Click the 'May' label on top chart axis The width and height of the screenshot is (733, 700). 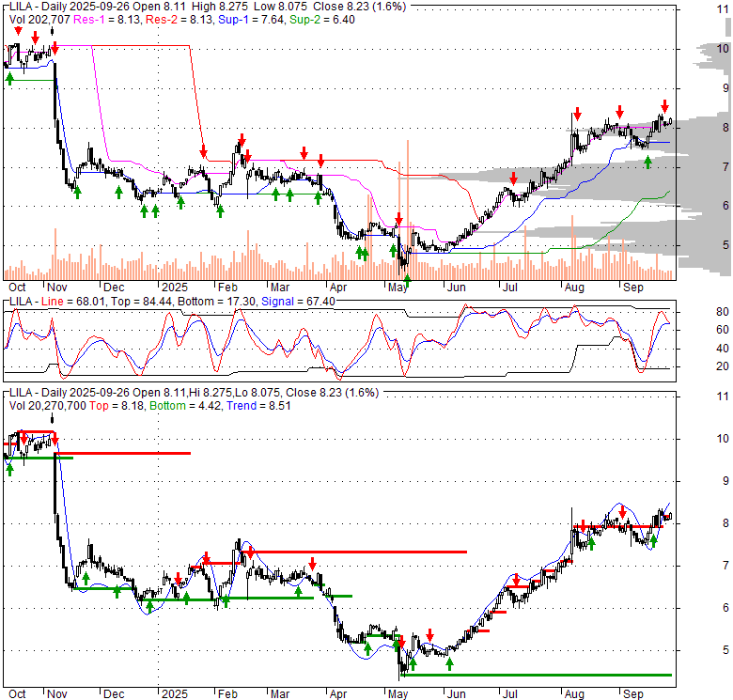[398, 288]
